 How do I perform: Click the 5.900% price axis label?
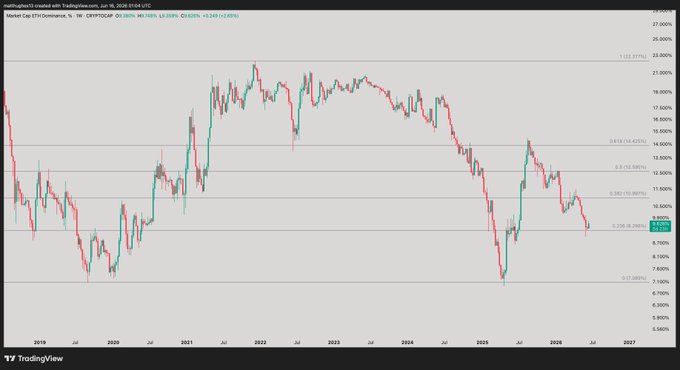[x=662, y=318]
